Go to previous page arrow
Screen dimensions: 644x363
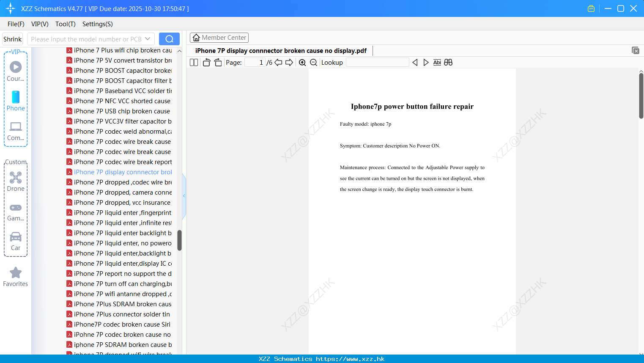coord(278,62)
